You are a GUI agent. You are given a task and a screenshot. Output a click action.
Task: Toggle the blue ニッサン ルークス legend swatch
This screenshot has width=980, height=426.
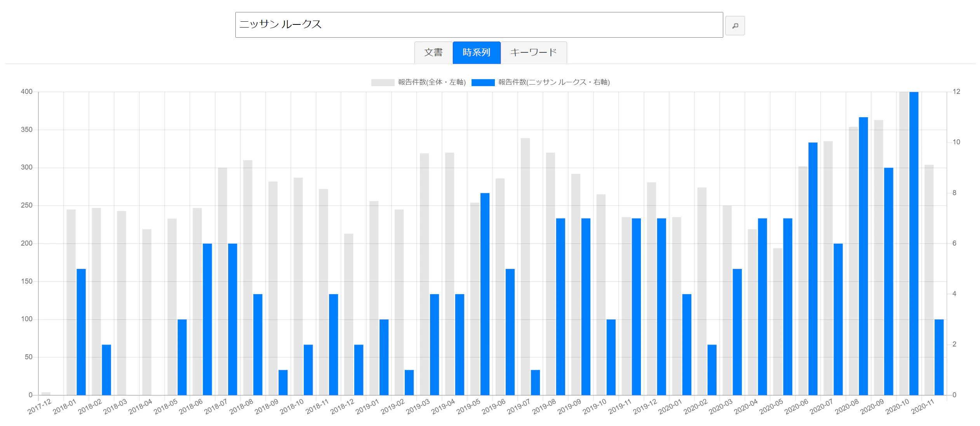pyautogui.click(x=483, y=82)
